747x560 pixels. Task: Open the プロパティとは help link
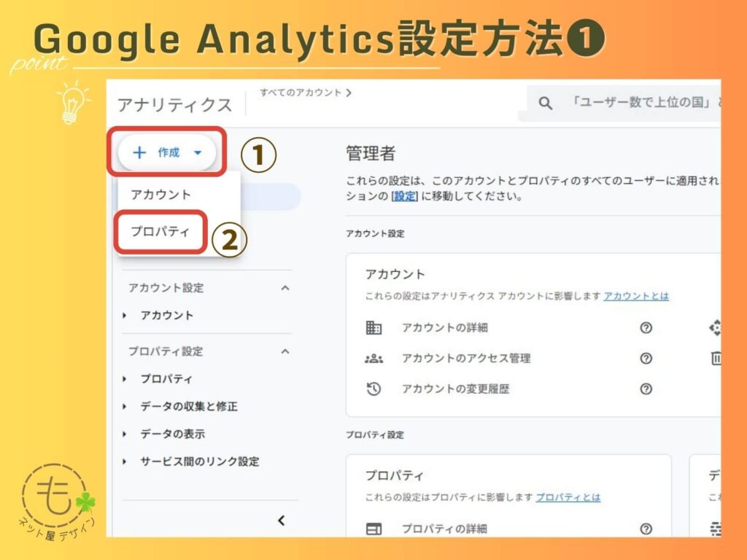[x=568, y=497]
